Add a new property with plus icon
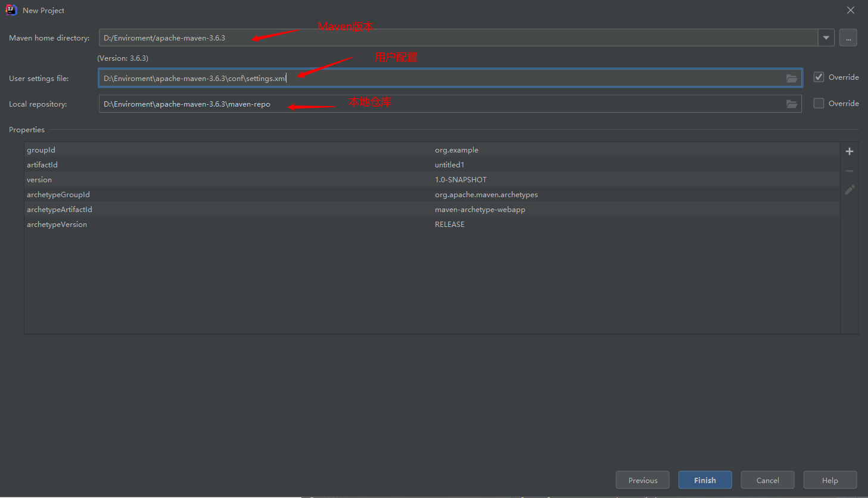Viewport: 868px width, 498px height. point(850,151)
